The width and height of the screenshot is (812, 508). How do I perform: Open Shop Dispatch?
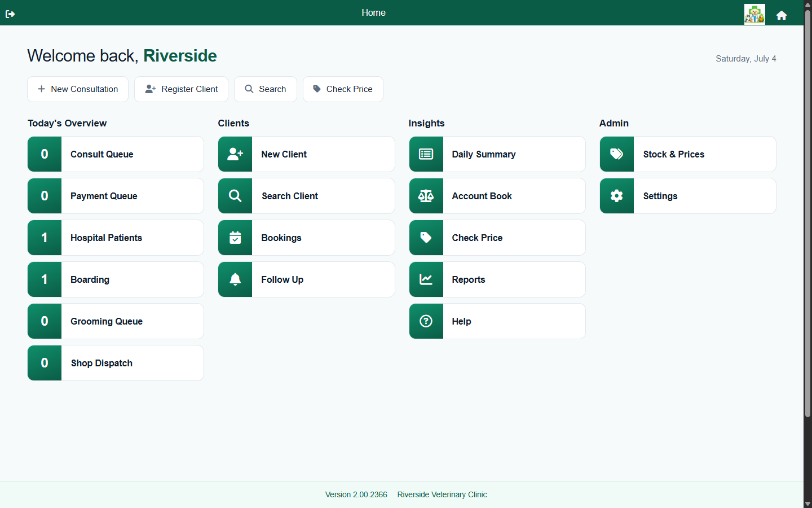pyautogui.click(x=116, y=363)
